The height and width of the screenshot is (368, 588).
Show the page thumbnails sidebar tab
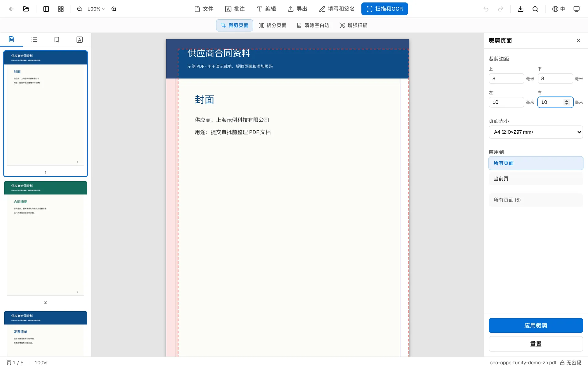pos(11,40)
